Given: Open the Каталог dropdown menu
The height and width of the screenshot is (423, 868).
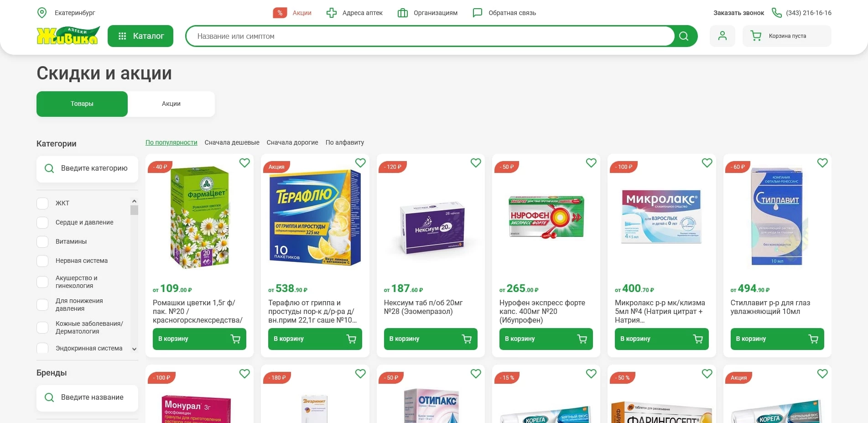Looking at the screenshot, I should click(x=140, y=36).
